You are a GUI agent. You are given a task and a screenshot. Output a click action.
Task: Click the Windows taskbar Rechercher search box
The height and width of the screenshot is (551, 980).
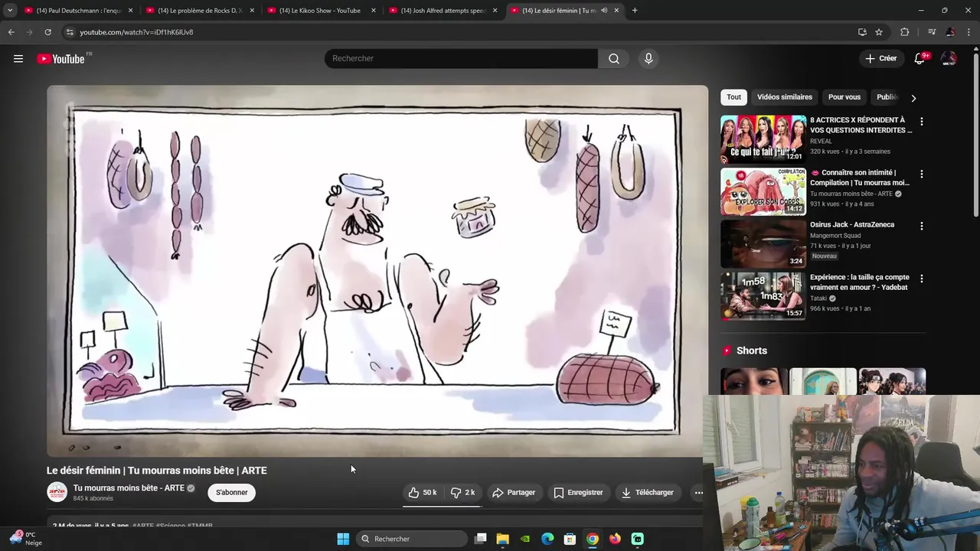click(x=412, y=539)
